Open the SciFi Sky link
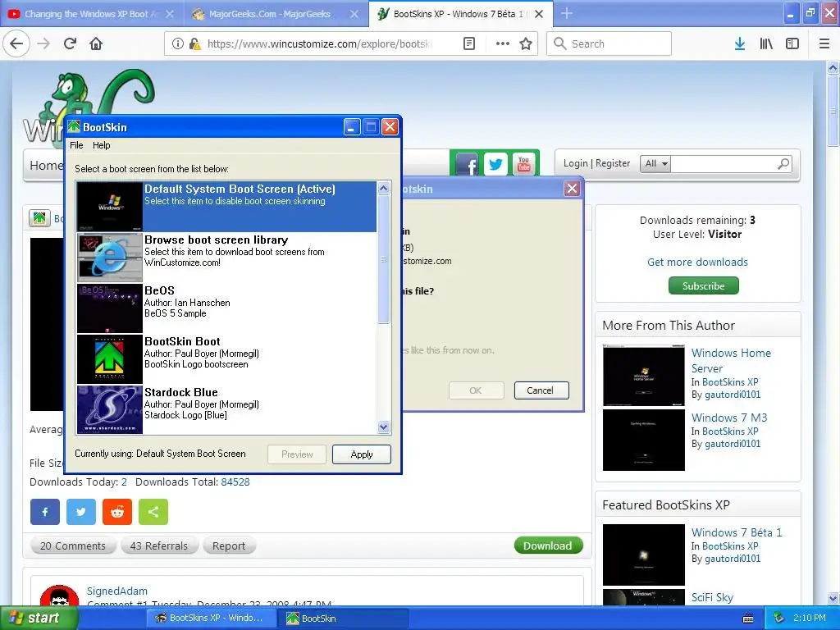Viewport: 840px width, 630px height. (x=713, y=597)
